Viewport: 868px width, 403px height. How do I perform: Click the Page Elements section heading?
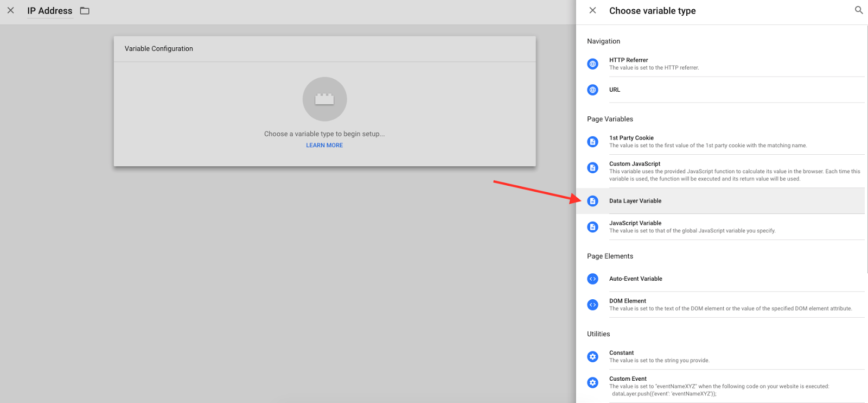[x=610, y=256]
